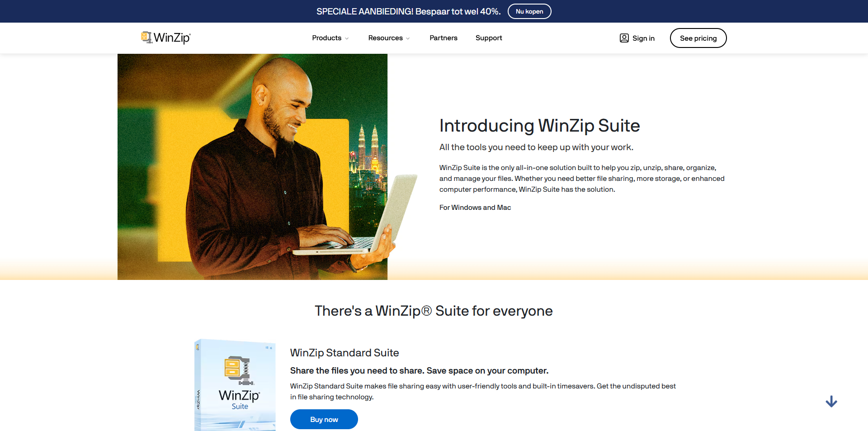Click the WinZip logo in header
Viewport: 868px width, 431px height.
[165, 38]
